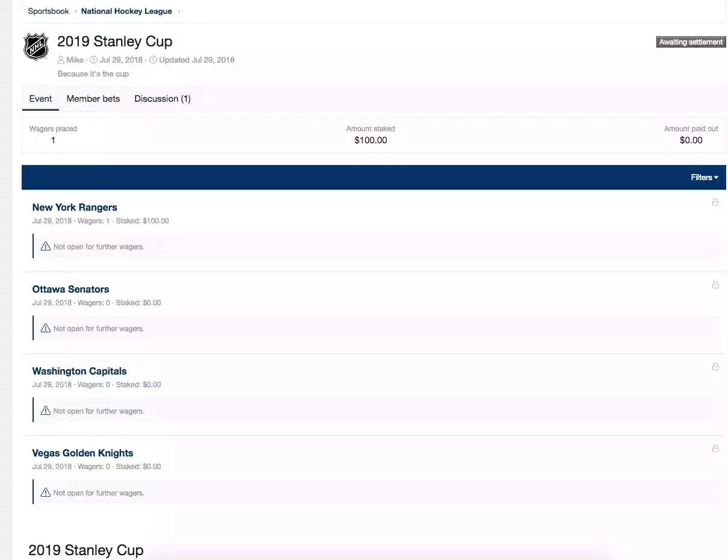Click stats line under Vegas Golden Knights
Image resolution: width=728 pixels, height=560 pixels.
click(x=96, y=467)
